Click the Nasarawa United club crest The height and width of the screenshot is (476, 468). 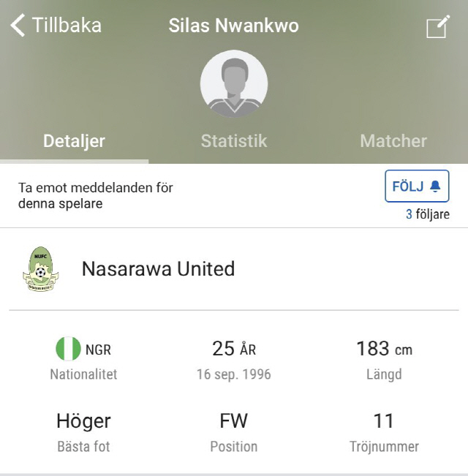click(x=40, y=269)
